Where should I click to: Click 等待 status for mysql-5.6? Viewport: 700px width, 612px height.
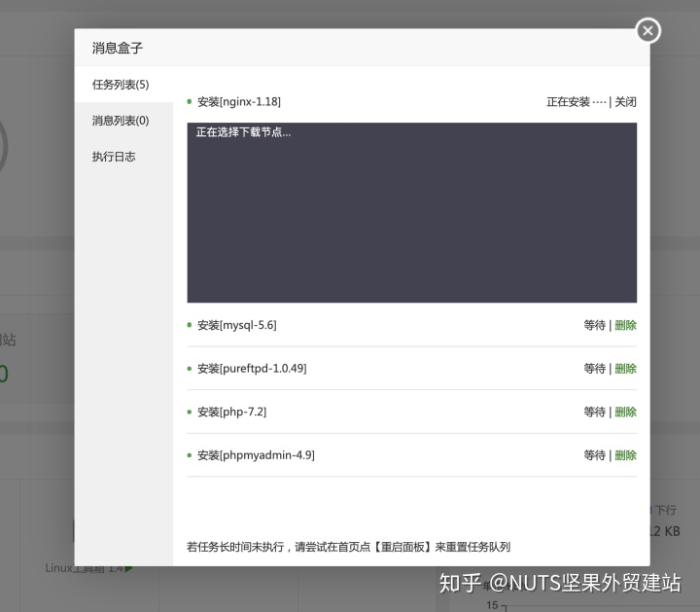595,325
